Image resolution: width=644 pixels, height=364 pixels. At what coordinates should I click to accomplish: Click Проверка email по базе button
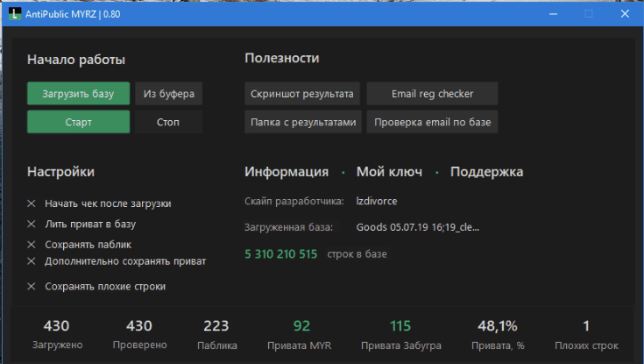tap(432, 122)
